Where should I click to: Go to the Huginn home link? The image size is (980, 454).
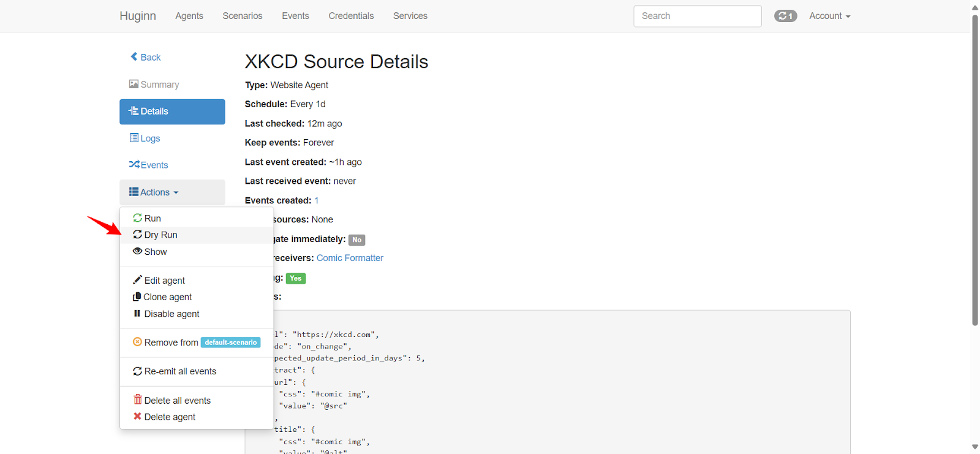[x=138, y=16]
